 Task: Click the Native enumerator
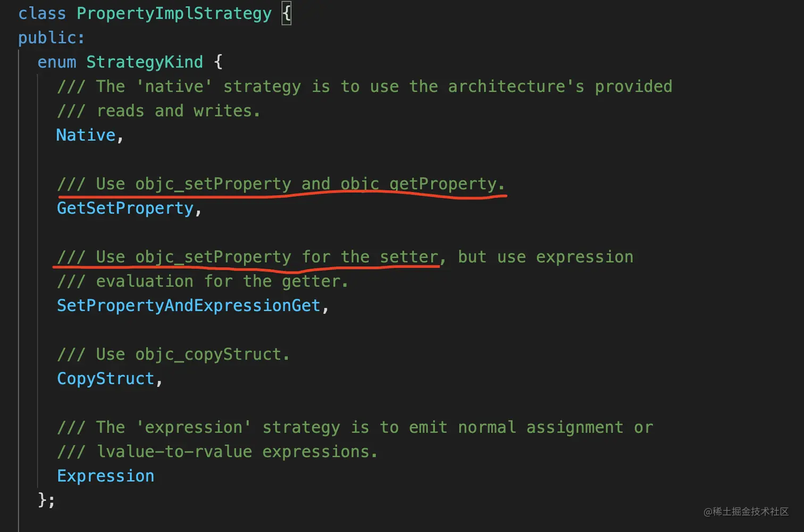tap(86, 135)
